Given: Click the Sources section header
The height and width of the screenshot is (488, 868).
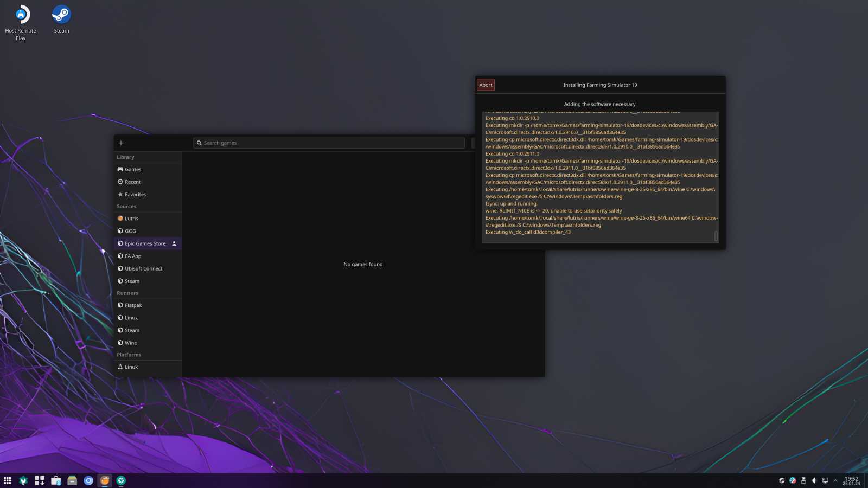Looking at the screenshot, I should click(126, 207).
